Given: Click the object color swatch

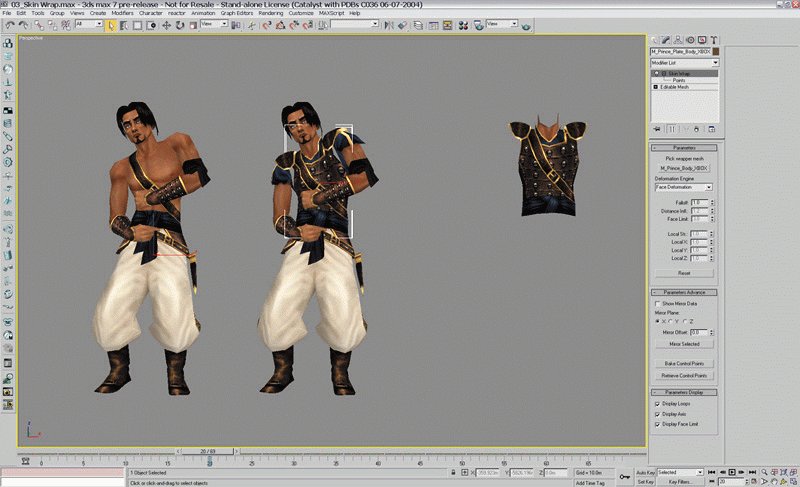Looking at the screenshot, I should (x=716, y=52).
